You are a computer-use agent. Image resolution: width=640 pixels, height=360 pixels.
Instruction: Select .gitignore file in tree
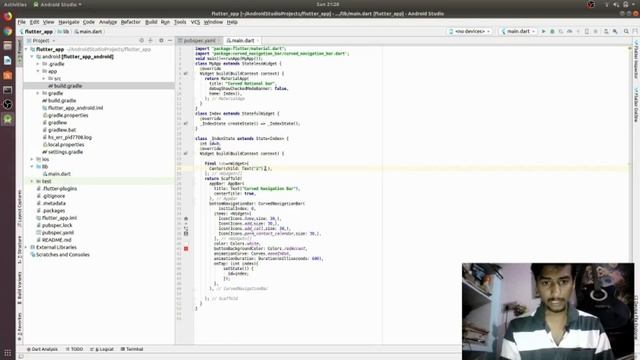pos(53,196)
